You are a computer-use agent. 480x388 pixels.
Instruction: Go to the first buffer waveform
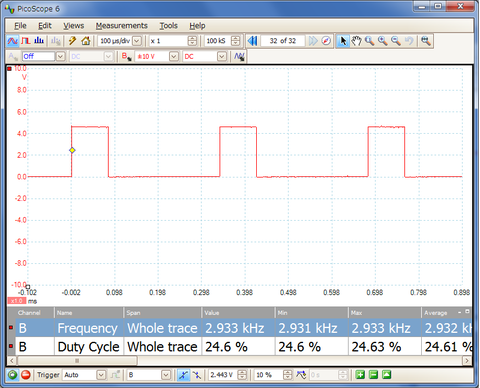tap(252, 41)
